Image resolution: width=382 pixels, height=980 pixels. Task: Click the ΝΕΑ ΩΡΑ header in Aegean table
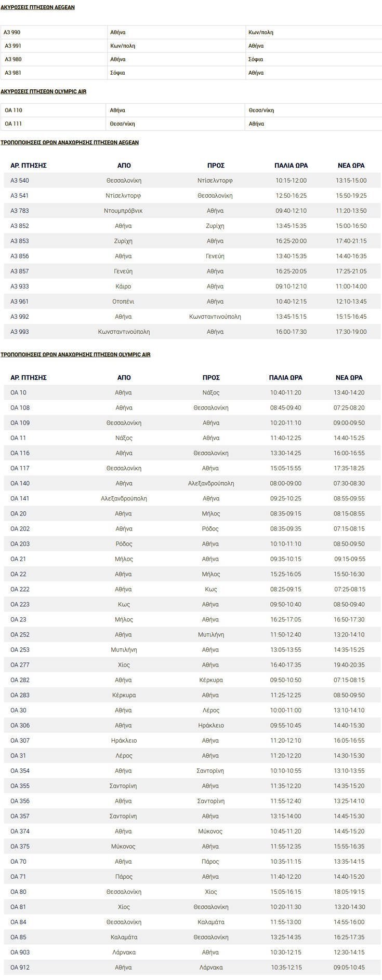pos(351,166)
